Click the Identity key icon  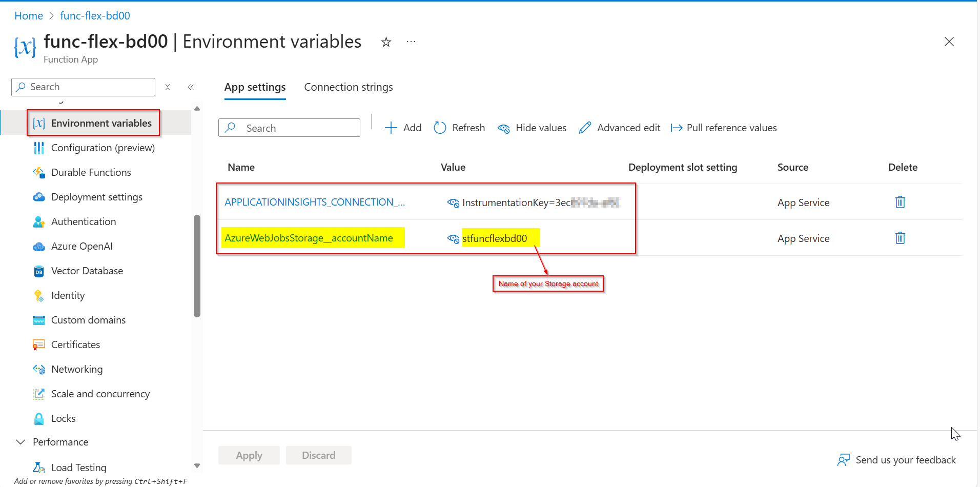pyautogui.click(x=39, y=296)
